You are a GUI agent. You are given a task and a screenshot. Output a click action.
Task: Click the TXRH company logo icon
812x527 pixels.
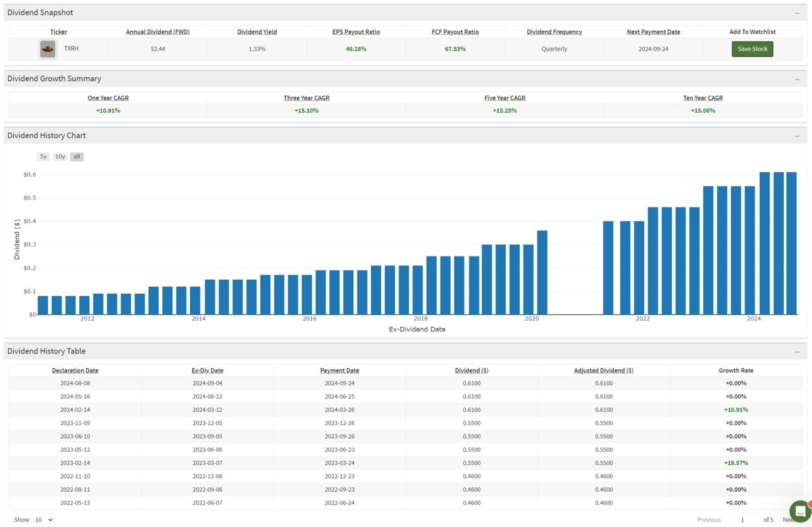coord(48,49)
